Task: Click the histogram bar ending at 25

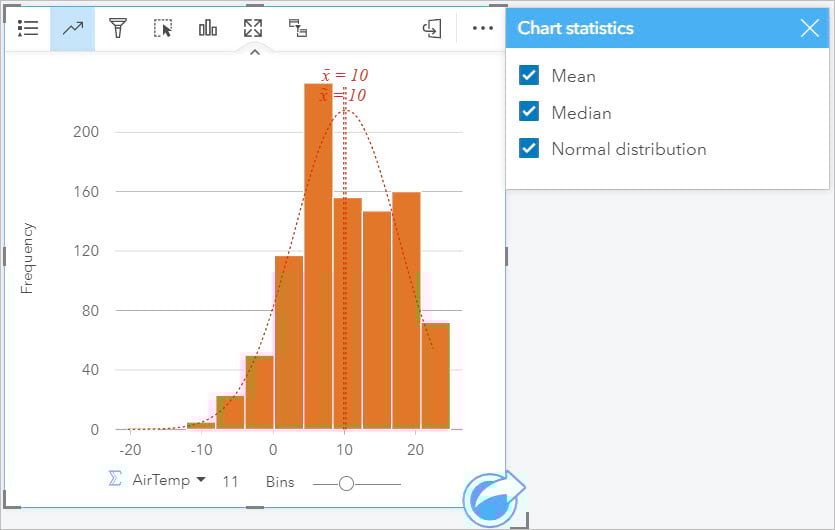Action: [x=436, y=376]
